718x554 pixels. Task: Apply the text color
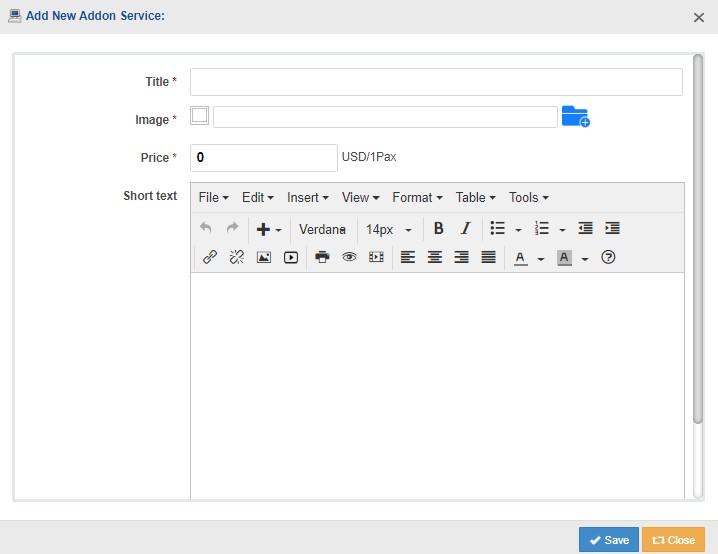(520, 258)
